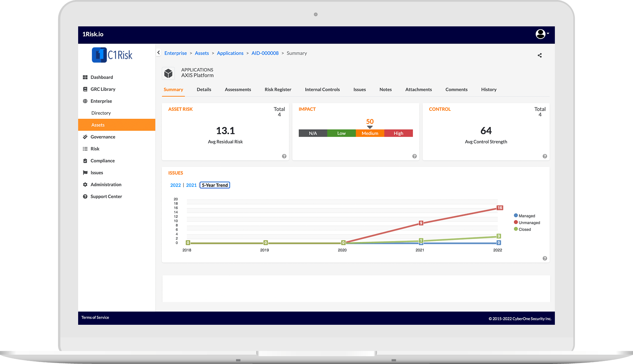Screen dimensions: 633x364
Task: Expand the Enterprise globe menu item
Action: [x=85, y=101]
